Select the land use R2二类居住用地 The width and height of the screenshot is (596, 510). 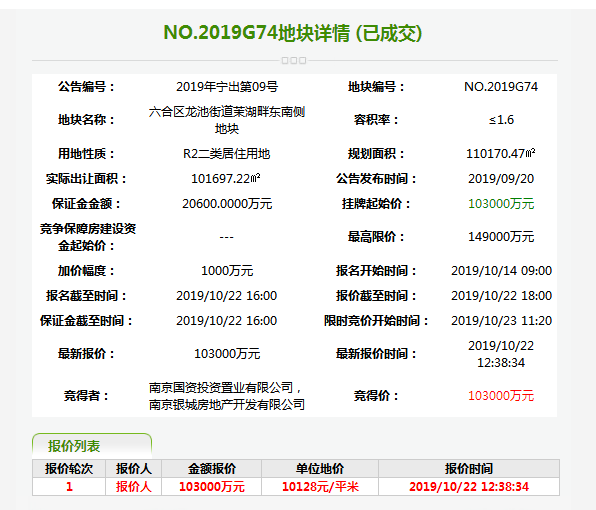point(227,154)
